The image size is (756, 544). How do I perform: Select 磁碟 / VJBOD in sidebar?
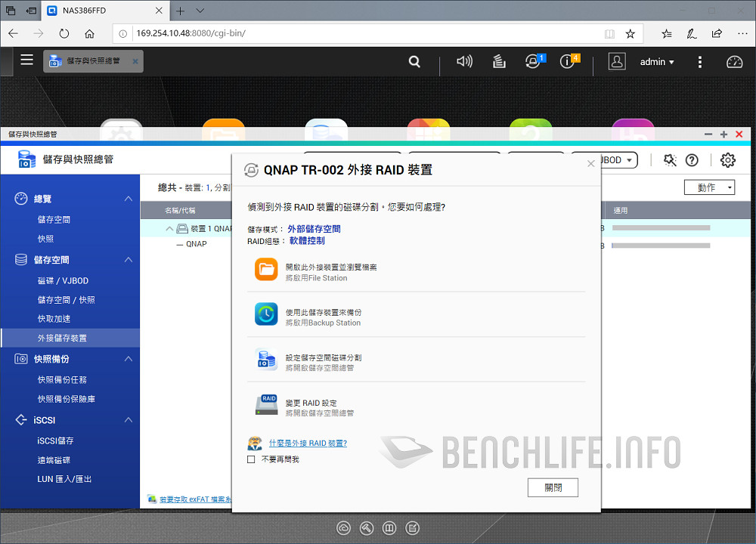(64, 280)
